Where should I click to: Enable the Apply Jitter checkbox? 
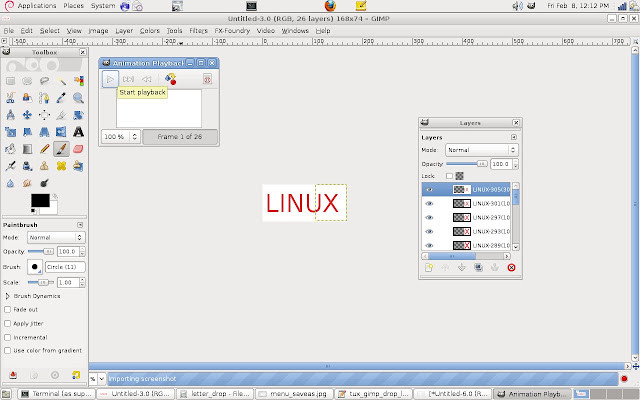[x=7, y=323]
